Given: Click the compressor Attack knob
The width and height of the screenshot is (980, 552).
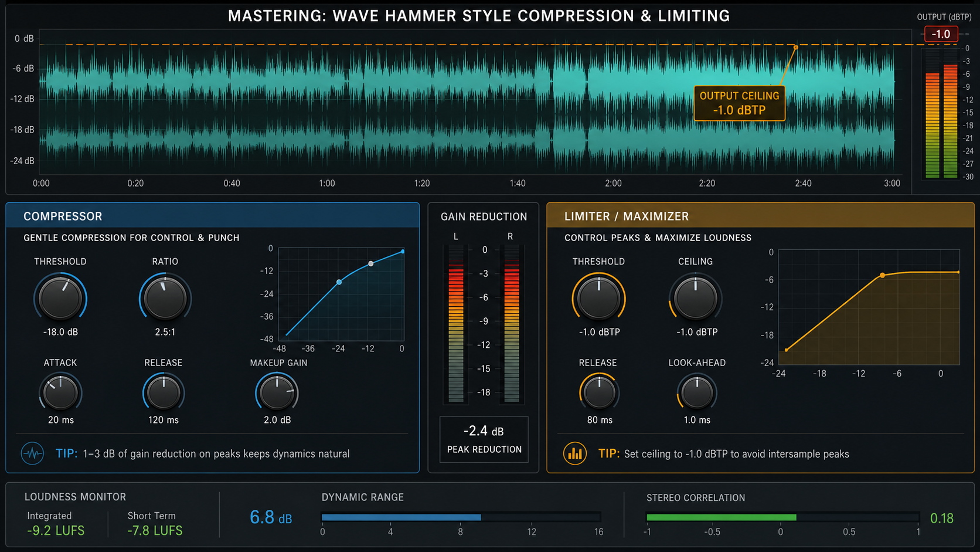Looking at the screenshot, I should tap(60, 392).
